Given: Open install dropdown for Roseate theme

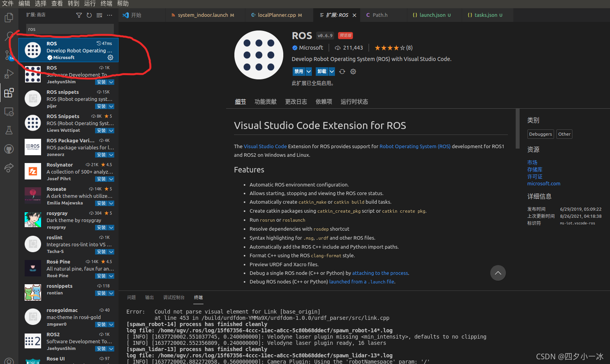Looking at the screenshot, I should click(x=111, y=203).
